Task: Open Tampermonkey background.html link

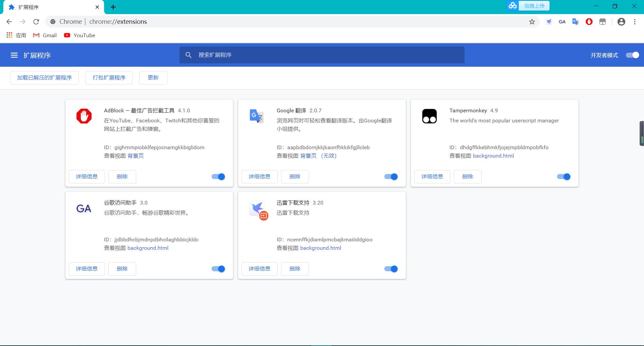Action: click(x=493, y=156)
